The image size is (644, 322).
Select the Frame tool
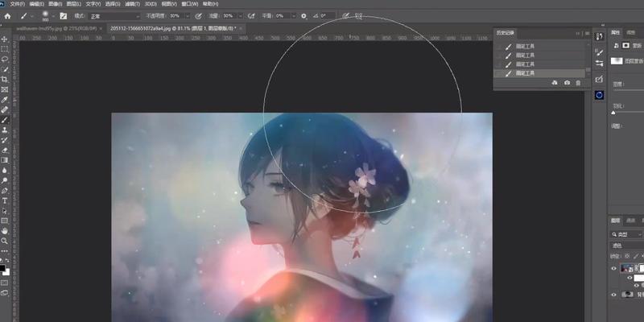5,89
